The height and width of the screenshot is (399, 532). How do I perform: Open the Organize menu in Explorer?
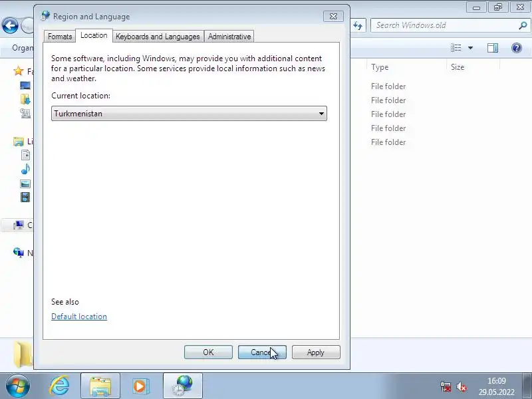pos(23,48)
